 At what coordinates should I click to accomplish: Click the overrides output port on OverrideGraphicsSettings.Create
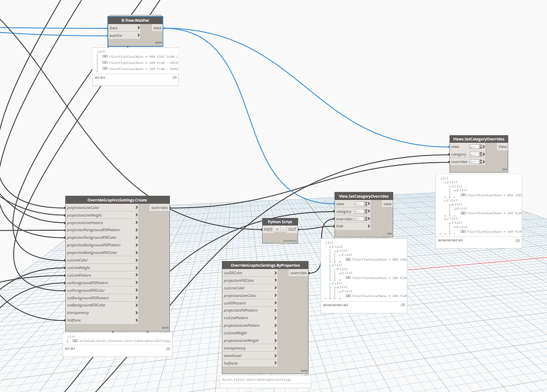[160, 208]
